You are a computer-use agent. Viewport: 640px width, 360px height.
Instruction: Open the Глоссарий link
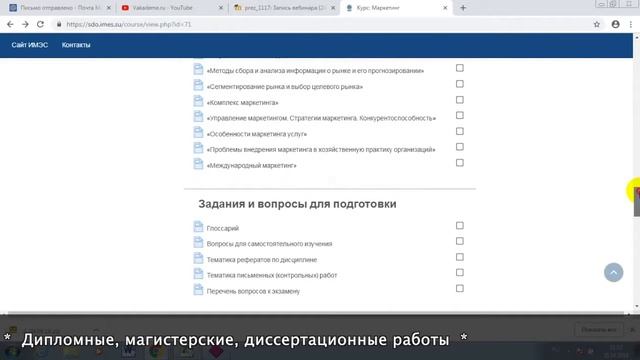click(x=223, y=228)
